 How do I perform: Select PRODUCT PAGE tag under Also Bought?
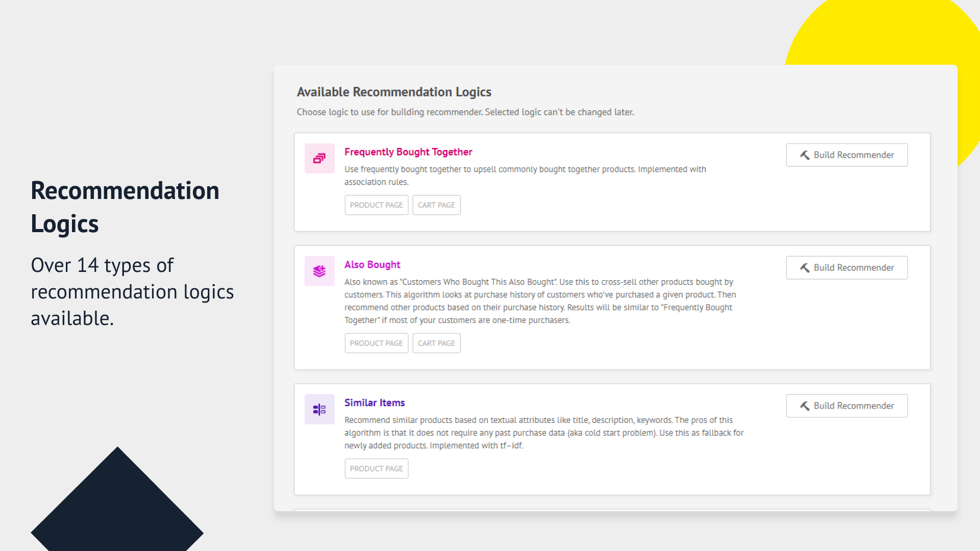[376, 343]
